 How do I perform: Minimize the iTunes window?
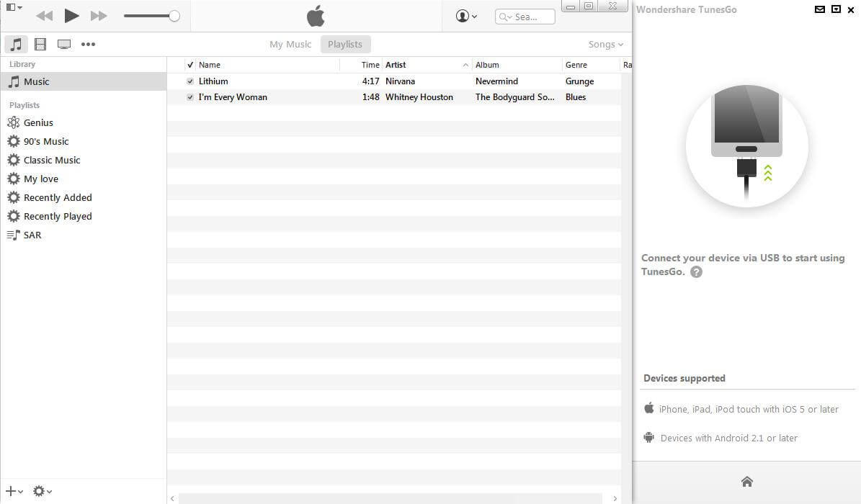point(571,6)
